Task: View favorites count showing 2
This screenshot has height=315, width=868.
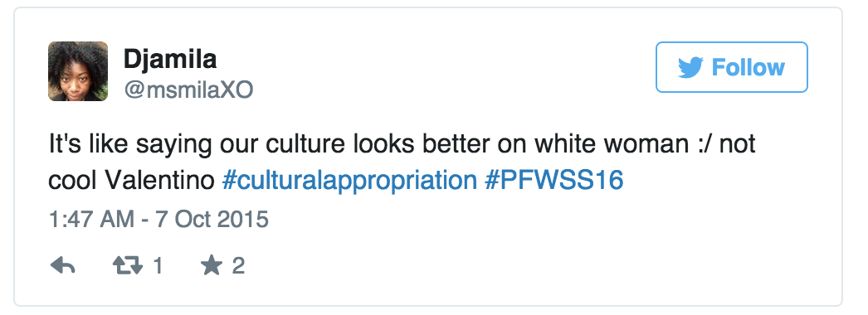Action: (x=238, y=266)
